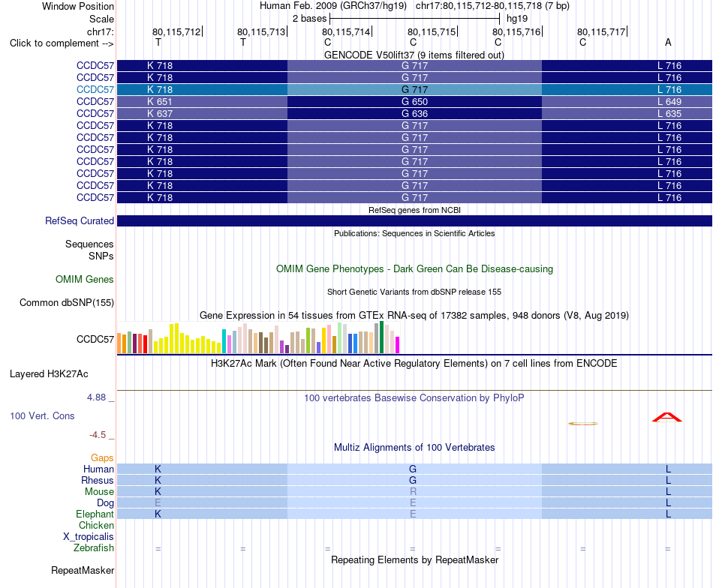The height and width of the screenshot is (588, 713).
Task: Click the Rhesus row's G amino acid
Action: point(413,480)
